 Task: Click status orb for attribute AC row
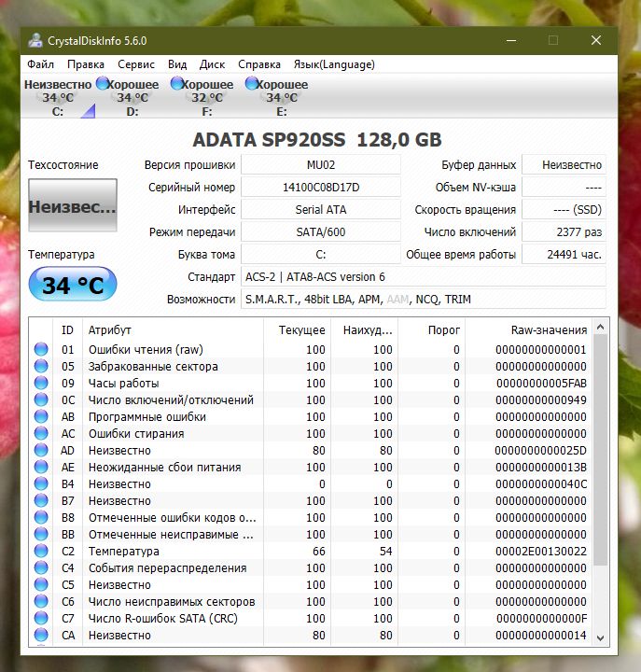pos(41,433)
